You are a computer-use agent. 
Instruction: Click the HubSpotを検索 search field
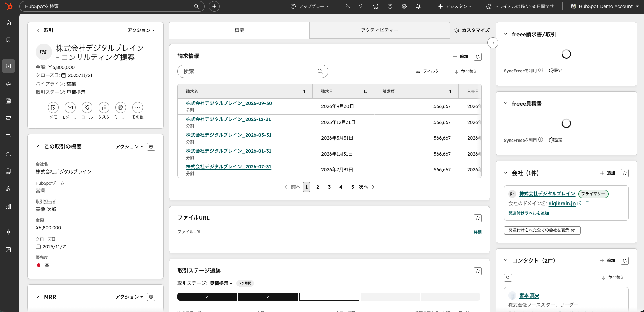112,6
